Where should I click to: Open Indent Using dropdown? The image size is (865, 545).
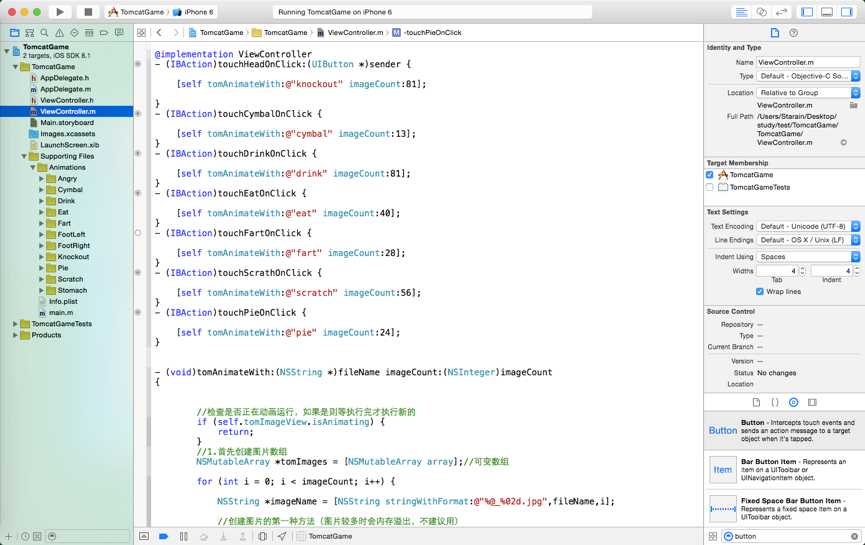click(x=808, y=257)
